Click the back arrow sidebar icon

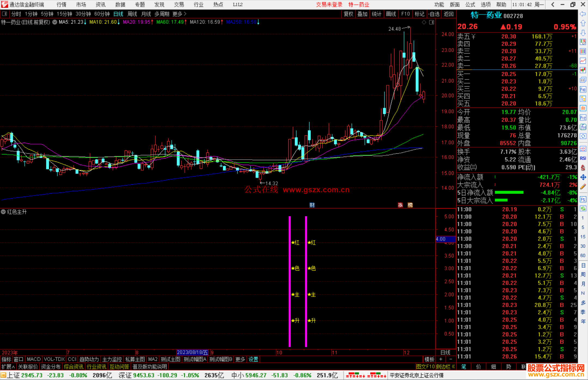click(583, 14)
